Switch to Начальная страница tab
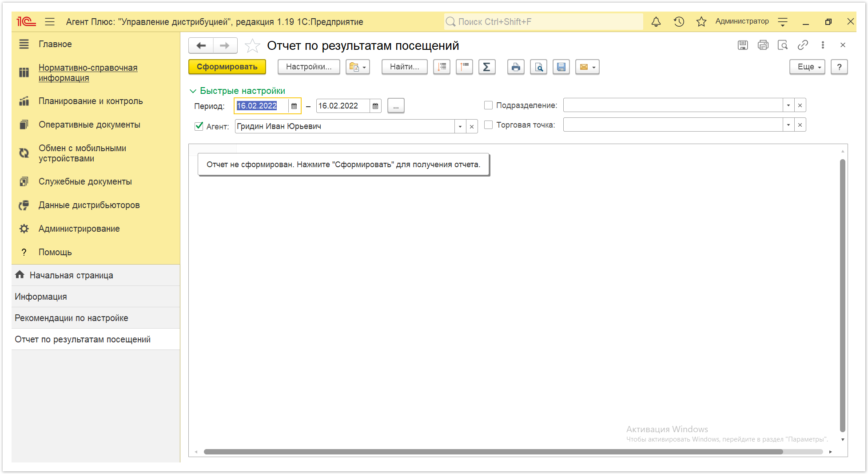The image size is (868, 474). tap(96, 275)
